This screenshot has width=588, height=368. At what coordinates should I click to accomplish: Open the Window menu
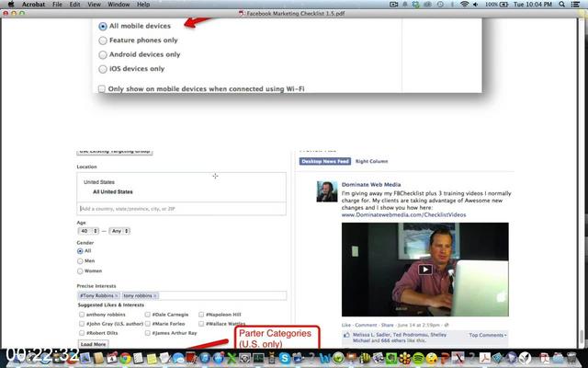tap(119, 4)
